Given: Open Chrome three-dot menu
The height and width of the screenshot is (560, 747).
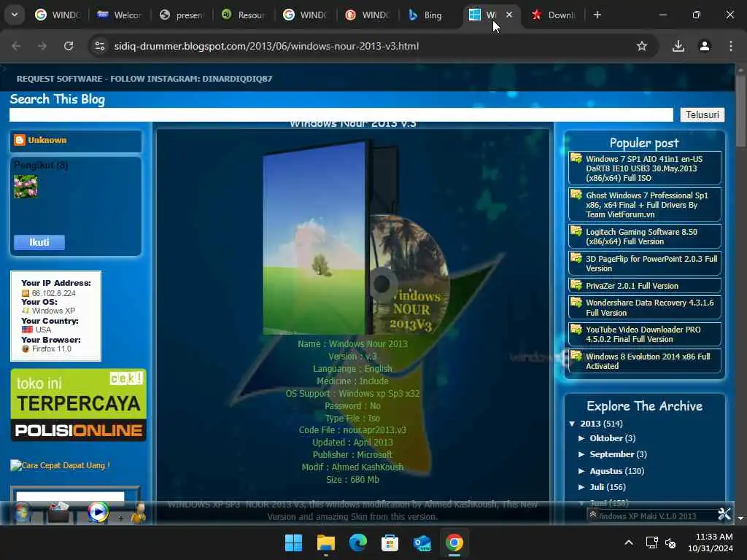Looking at the screenshot, I should [731, 46].
